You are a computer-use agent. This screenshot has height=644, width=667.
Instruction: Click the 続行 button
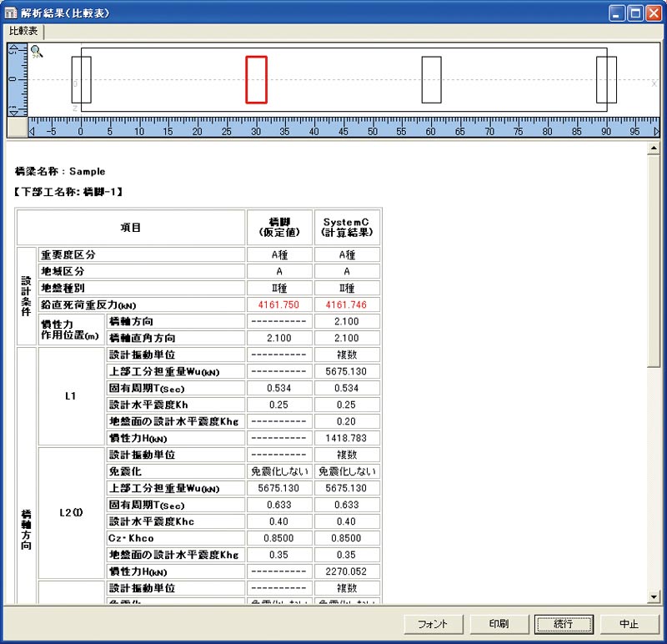[x=564, y=624]
